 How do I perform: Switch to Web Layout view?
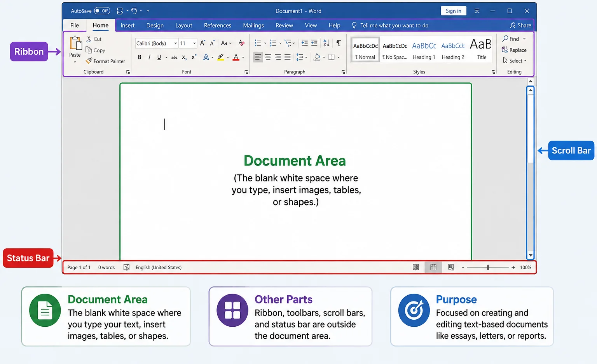click(x=451, y=267)
